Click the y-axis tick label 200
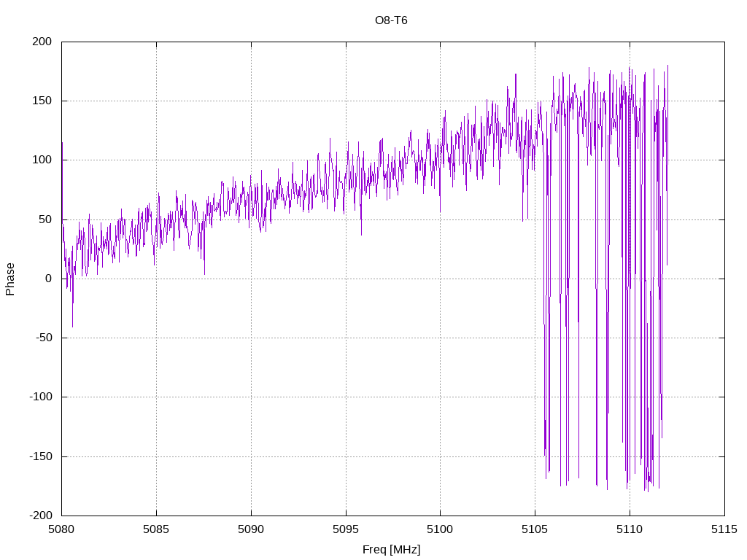This screenshot has width=747, height=560. coord(42,42)
